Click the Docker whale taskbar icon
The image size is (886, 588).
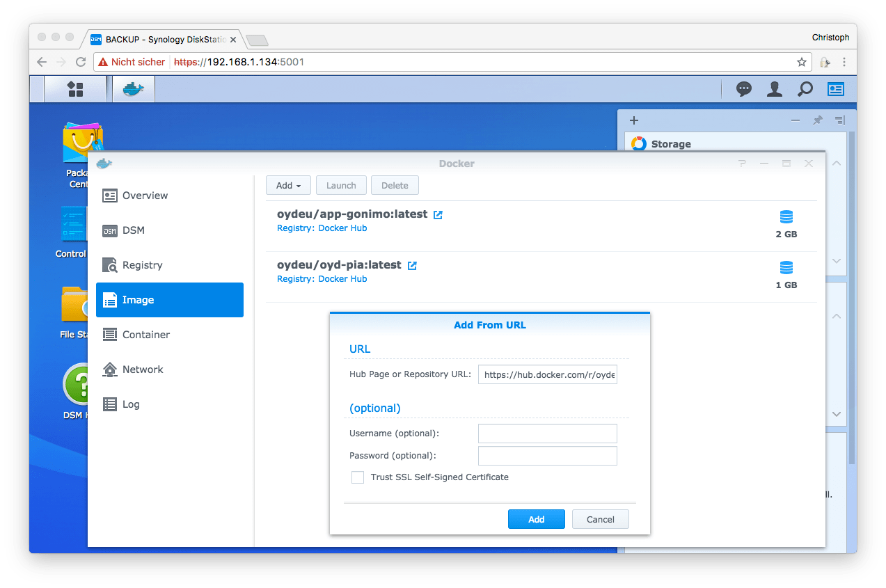click(133, 89)
